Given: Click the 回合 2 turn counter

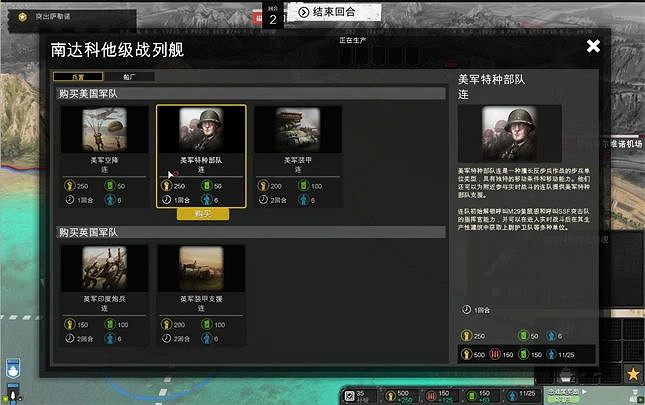Looking at the screenshot, I should 273,16.
